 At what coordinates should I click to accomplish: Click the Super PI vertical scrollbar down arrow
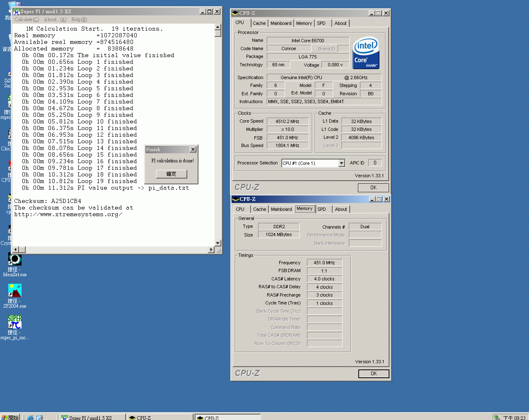pyautogui.click(x=218, y=243)
